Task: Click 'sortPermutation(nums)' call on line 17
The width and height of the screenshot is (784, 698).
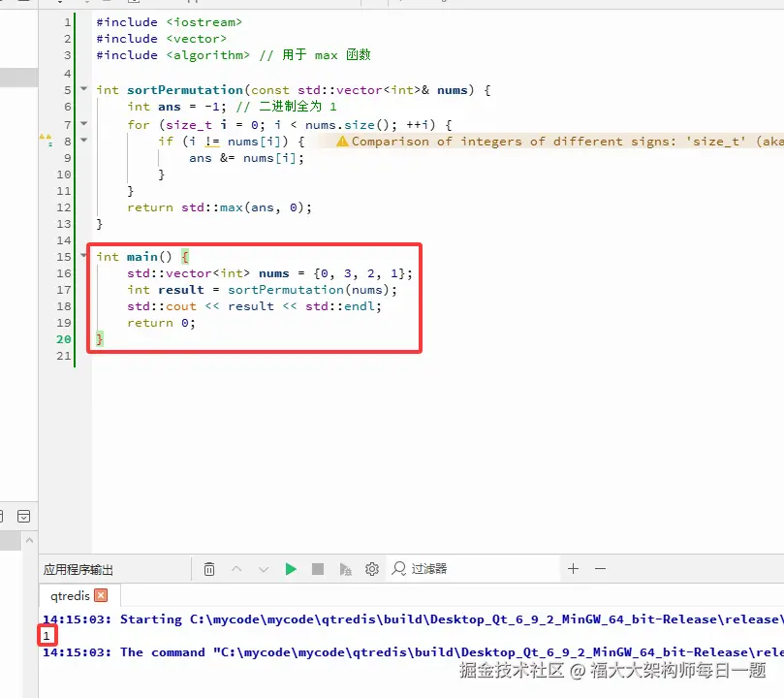Action: click(308, 290)
